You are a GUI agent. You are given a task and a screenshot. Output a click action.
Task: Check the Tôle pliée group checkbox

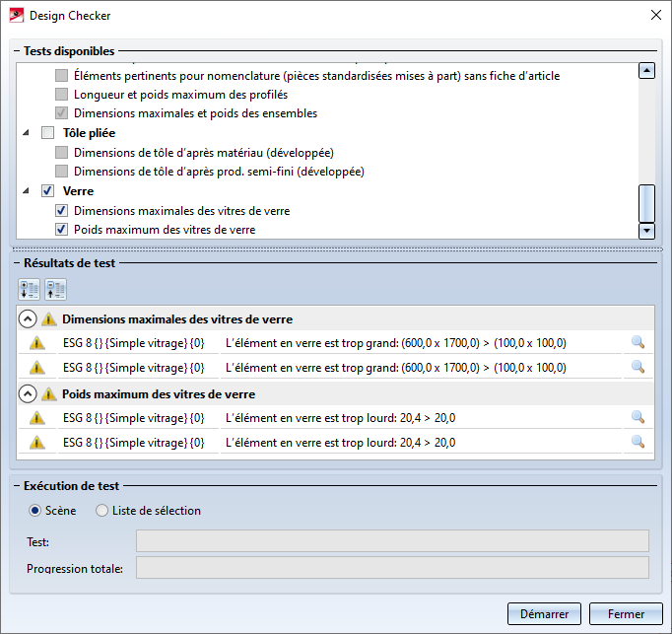coord(47,133)
